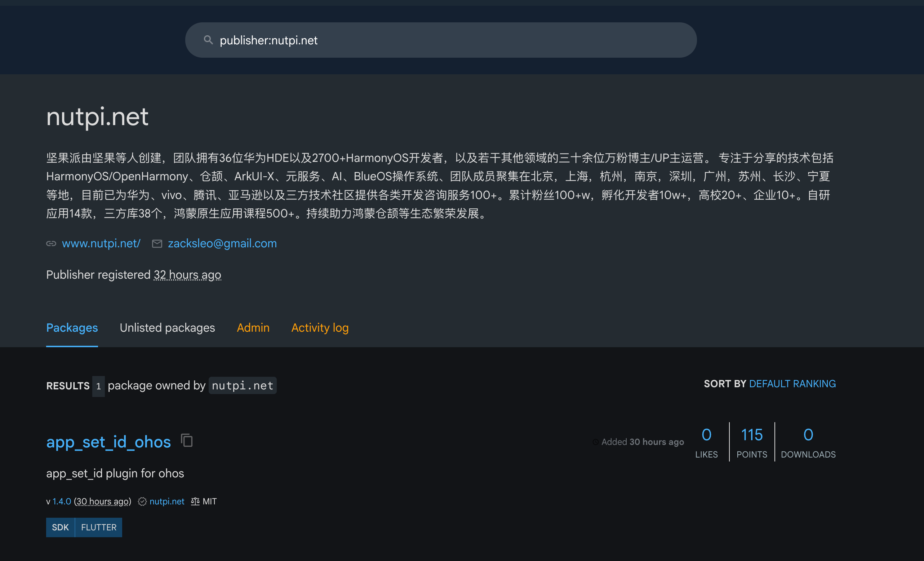Open the app_set_id_ohos package page
Viewport: 924px width, 561px height.
(108, 442)
